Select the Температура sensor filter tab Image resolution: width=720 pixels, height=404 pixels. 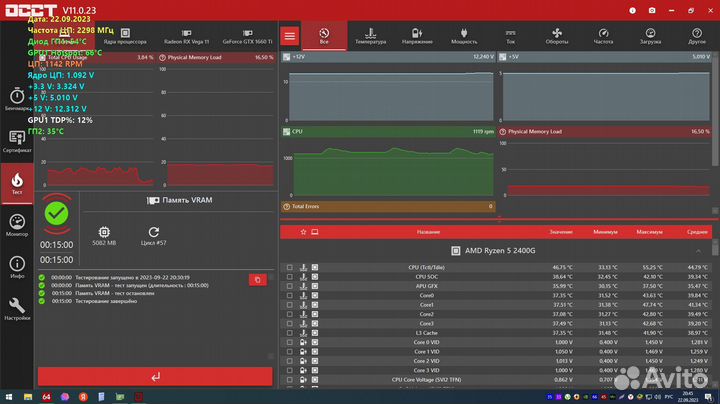[x=370, y=36]
